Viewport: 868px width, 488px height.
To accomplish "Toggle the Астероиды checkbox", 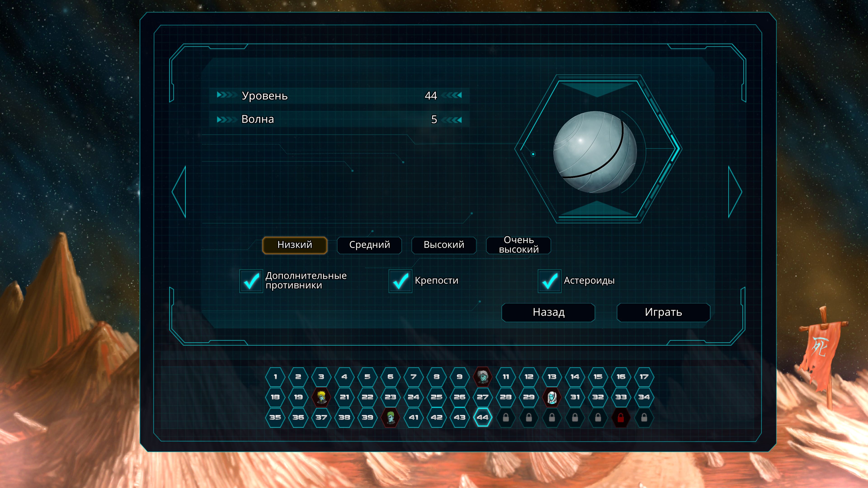I will (x=549, y=281).
